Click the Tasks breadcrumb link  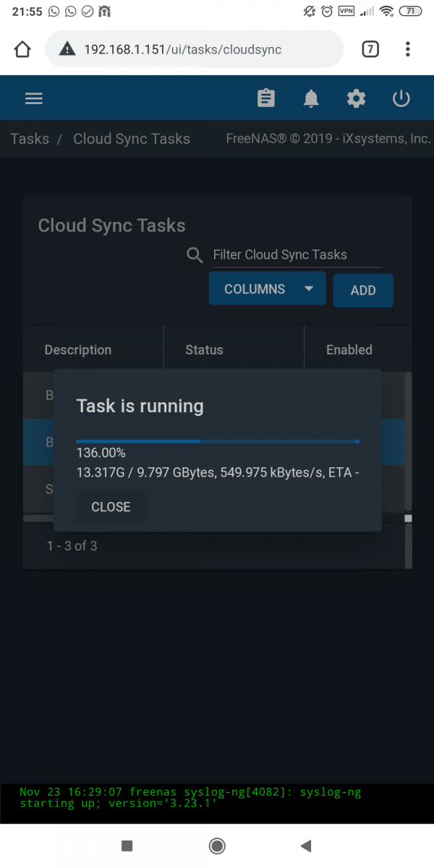click(30, 139)
